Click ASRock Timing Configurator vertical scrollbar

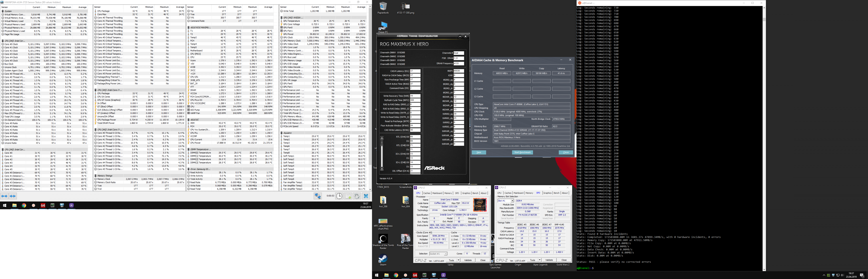pos(382,153)
